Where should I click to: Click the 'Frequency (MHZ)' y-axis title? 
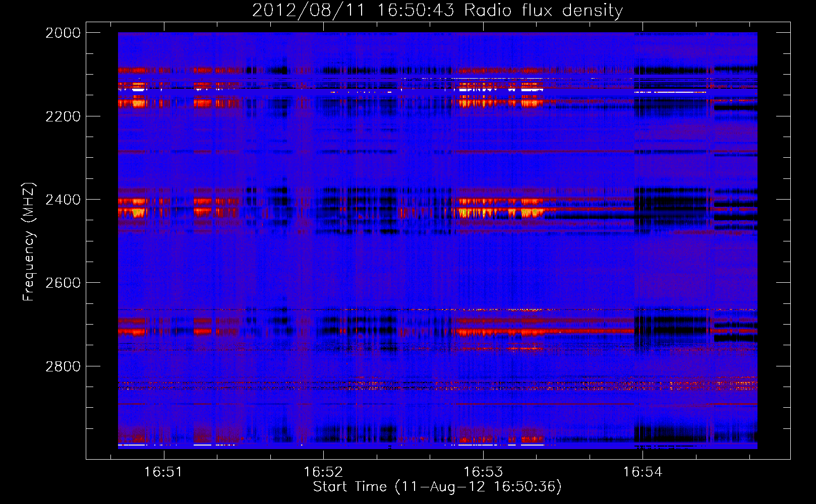[29, 241]
